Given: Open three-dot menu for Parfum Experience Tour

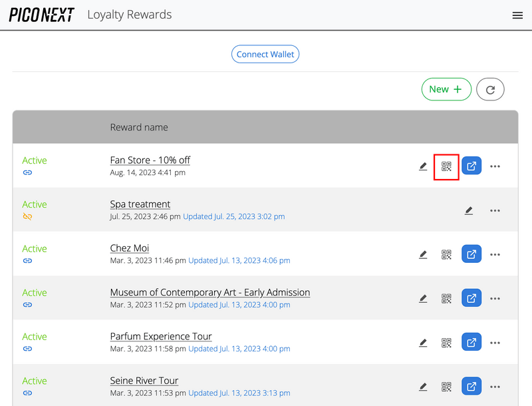Looking at the screenshot, I should tap(495, 343).
